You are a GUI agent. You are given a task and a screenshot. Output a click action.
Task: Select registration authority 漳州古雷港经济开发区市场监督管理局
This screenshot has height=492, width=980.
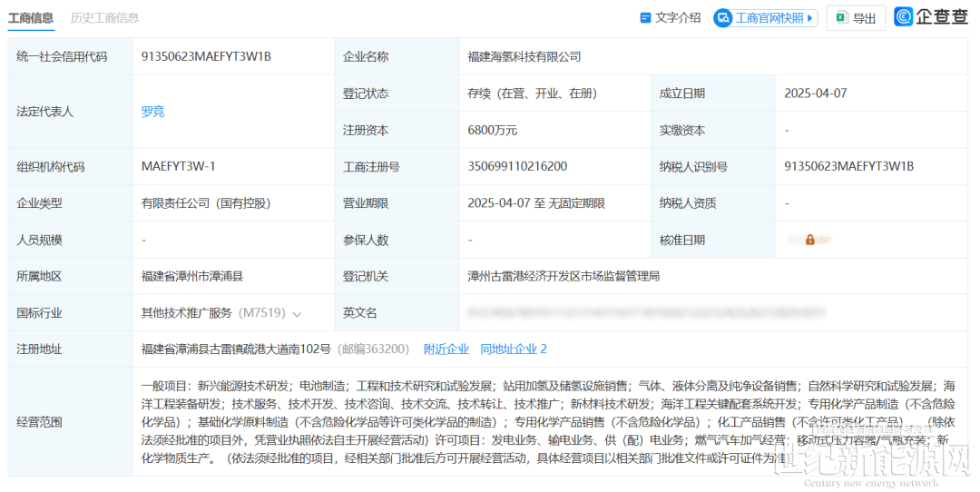[x=563, y=276]
